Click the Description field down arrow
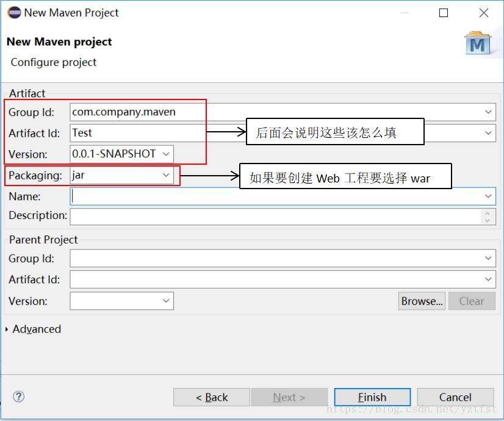 click(x=488, y=220)
